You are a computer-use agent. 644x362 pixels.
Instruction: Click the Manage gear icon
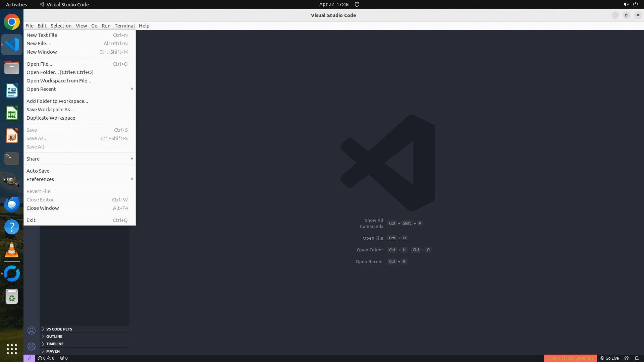pos(32,346)
